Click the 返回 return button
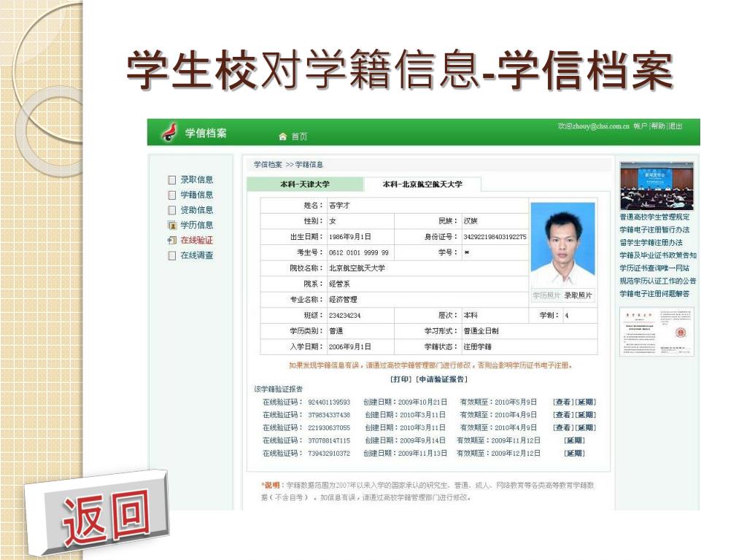The height and width of the screenshot is (560, 747). (98, 515)
